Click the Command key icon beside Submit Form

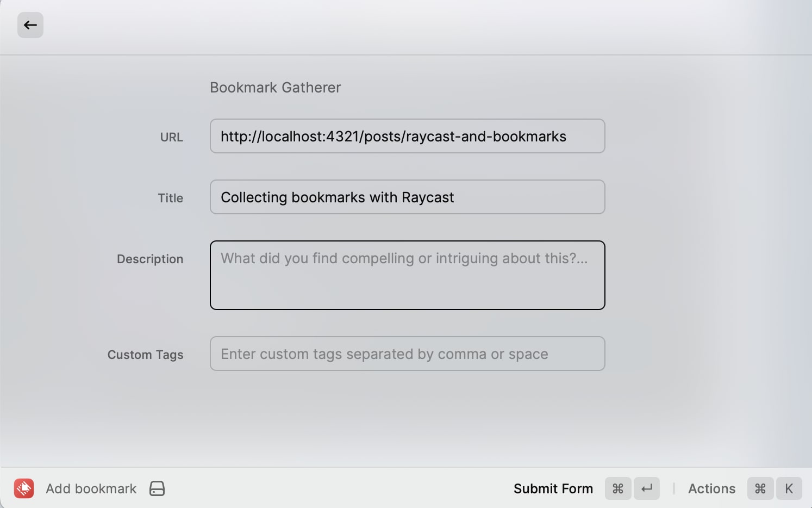pyautogui.click(x=618, y=488)
